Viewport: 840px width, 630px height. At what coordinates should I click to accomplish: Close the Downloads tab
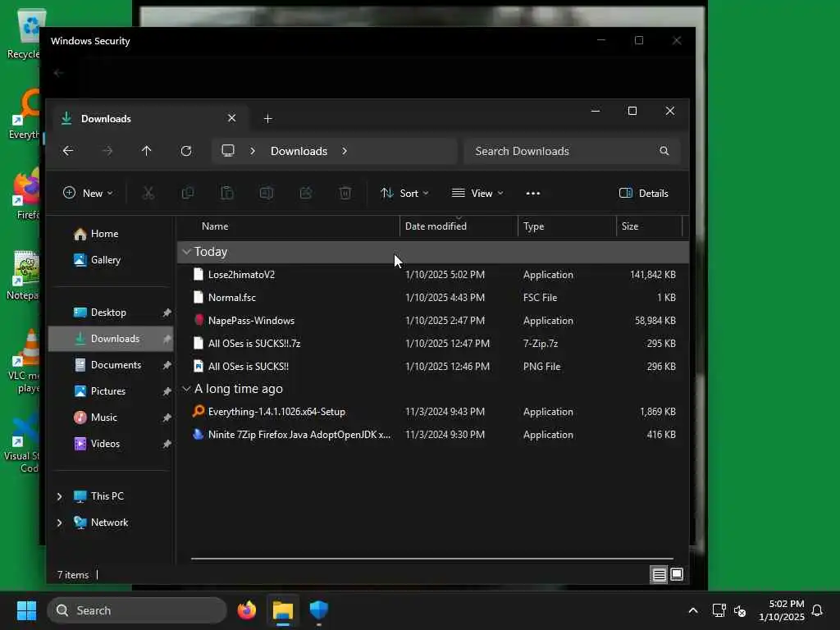231,118
